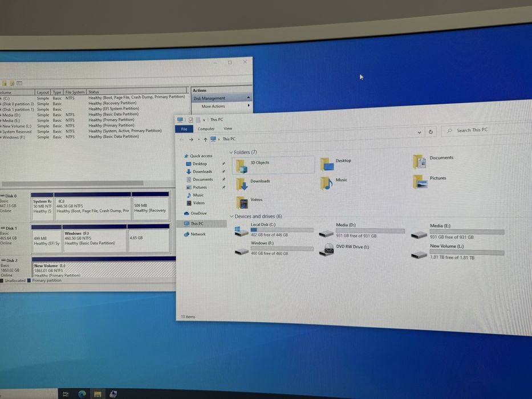Select Pictures in the navigation pane
This screenshot has height=399, width=532.
point(197,187)
